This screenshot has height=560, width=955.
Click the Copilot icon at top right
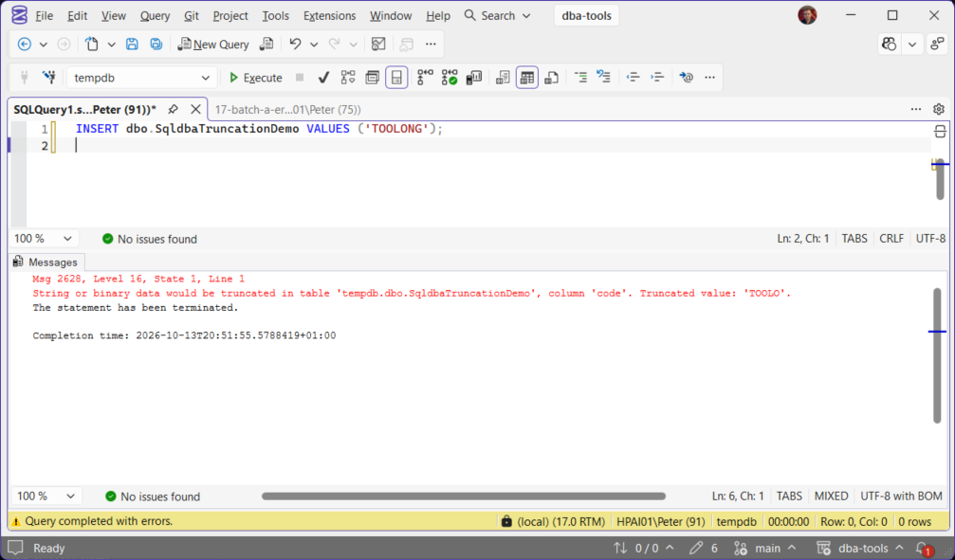890,44
